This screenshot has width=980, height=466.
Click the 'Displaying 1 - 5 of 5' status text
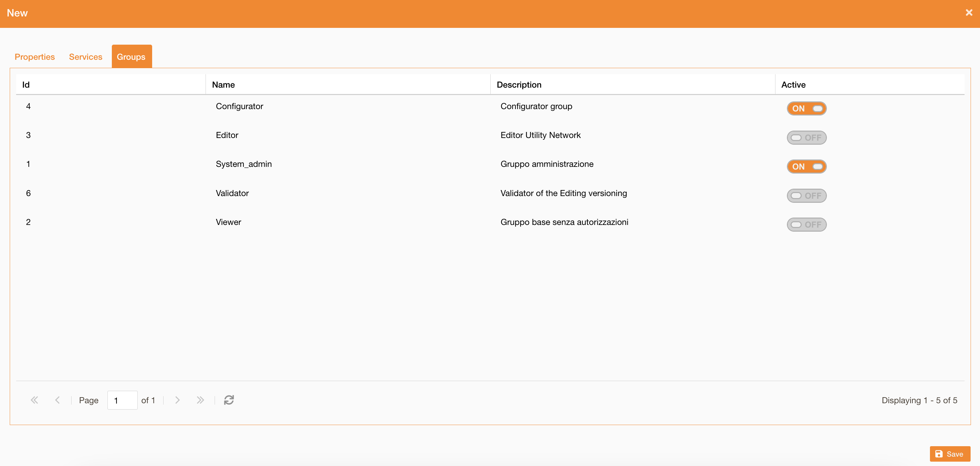pos(919,400)
